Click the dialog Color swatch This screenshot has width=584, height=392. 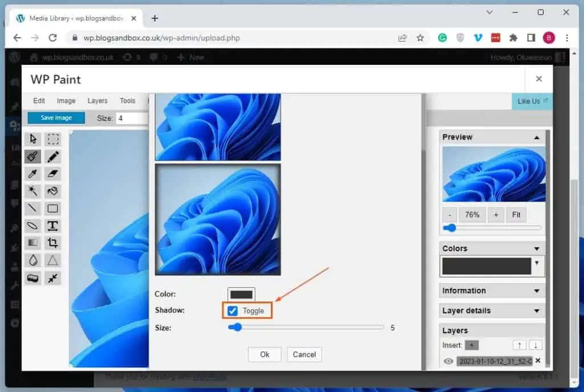click(x=241, y=295)
